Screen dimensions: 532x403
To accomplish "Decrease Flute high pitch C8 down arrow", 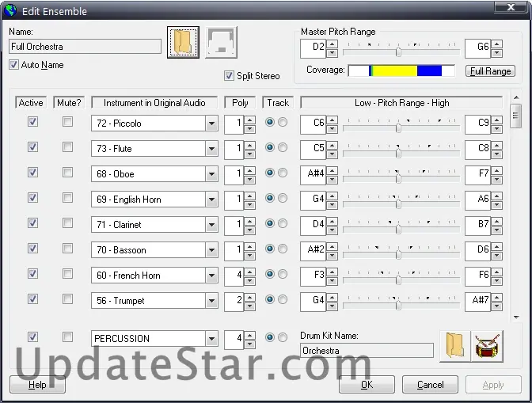I will [497, 154].
